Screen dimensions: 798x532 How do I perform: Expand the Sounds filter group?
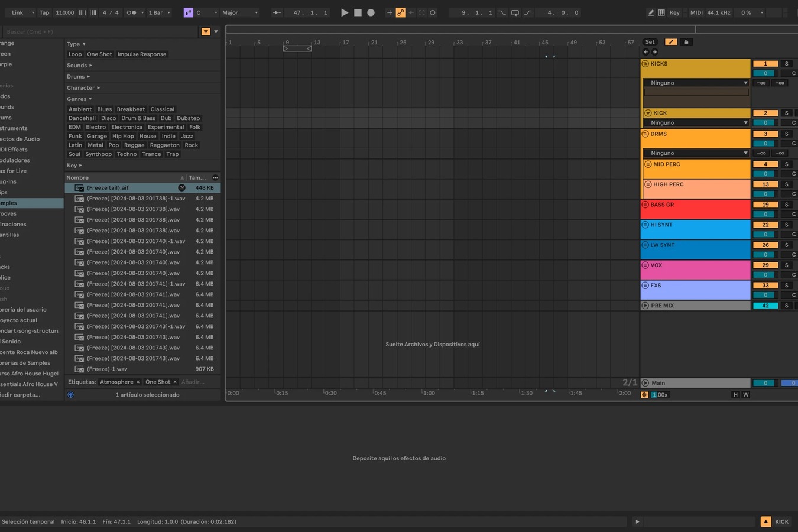79,66
